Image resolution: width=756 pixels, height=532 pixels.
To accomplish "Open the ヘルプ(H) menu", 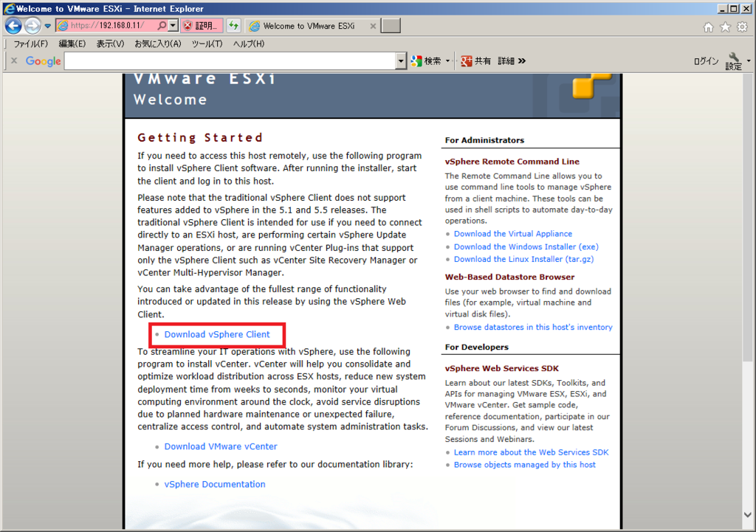I will point(248,44).
